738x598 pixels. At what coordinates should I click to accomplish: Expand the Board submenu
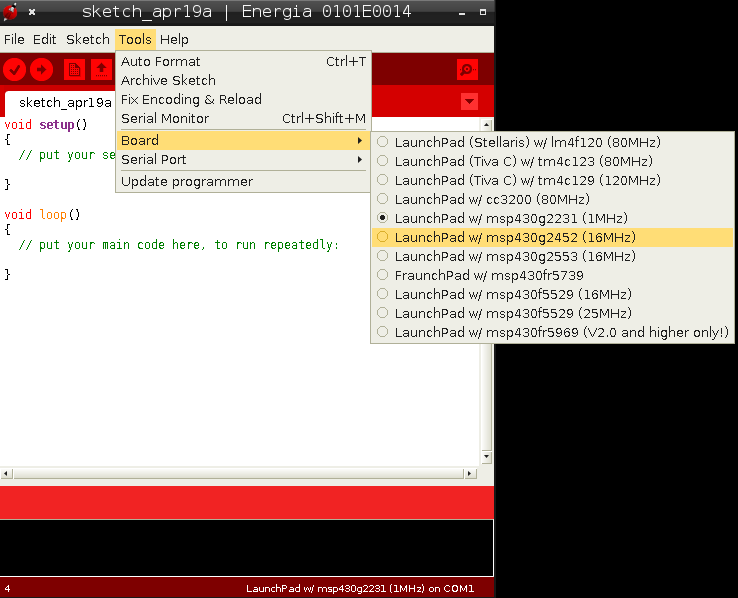243,140
